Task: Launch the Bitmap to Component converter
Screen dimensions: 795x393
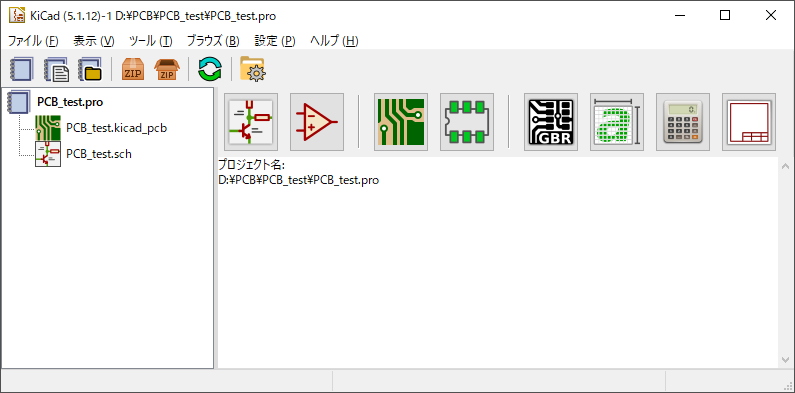Action: coord(617,122)
